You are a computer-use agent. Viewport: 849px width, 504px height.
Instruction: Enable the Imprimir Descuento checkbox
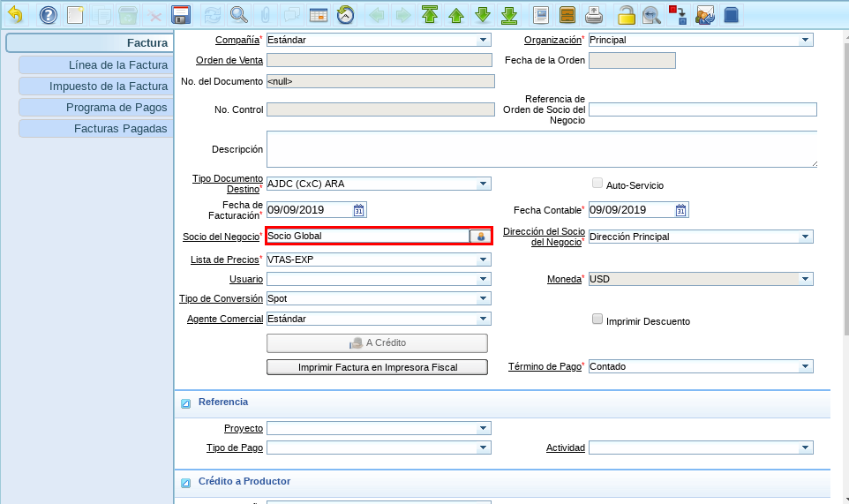pyautogui.click(x=597, y=320)
